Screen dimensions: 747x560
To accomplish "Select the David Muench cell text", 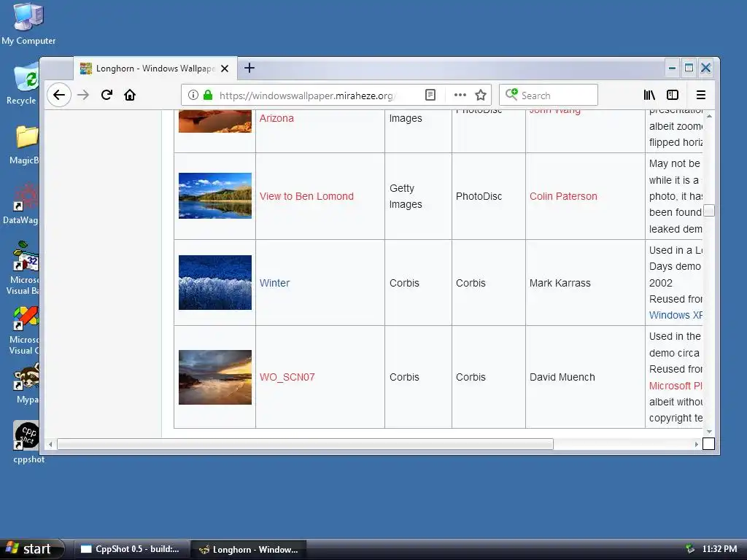I will [x=562, y=377].
